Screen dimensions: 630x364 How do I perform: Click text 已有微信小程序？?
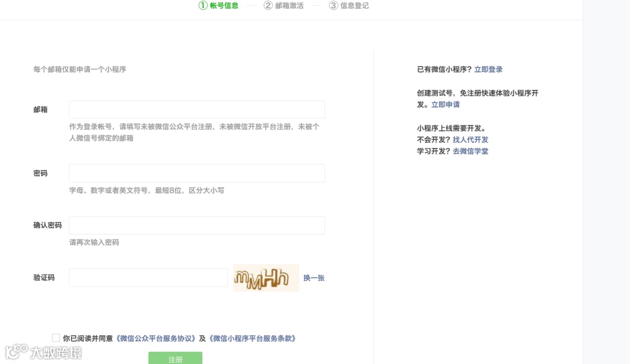coord(444,69)
